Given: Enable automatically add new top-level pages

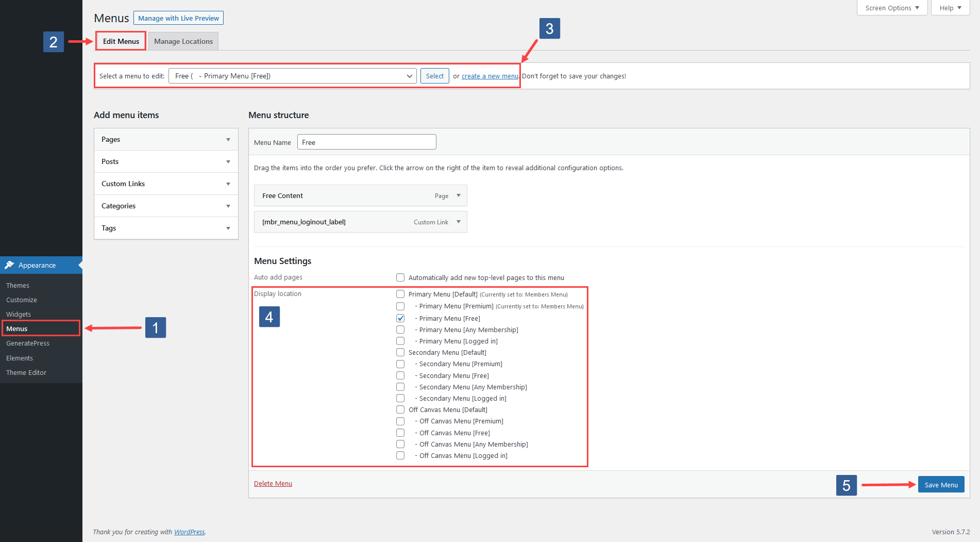Looking at the screenshot, I should point(400,277).
